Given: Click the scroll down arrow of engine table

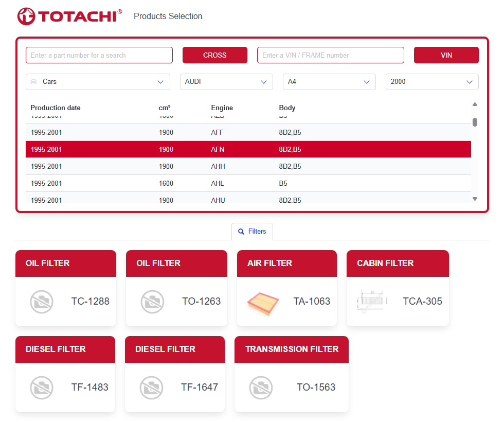Looking at the screenshot, I should [x=475, y=199].
